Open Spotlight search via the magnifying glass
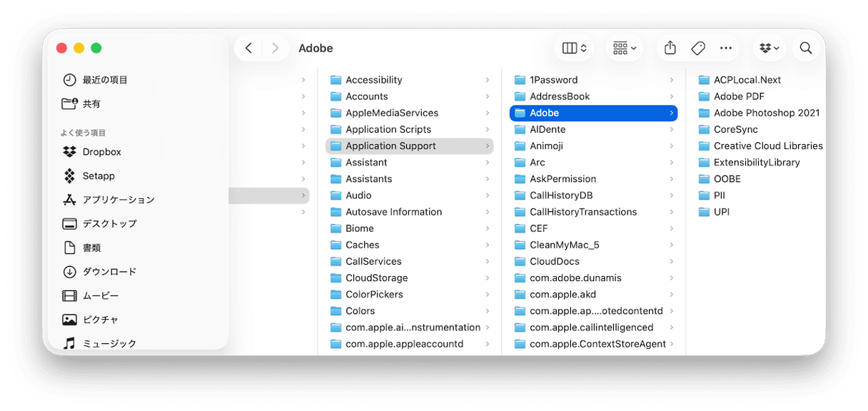868x411 pixels. [x=805, y=48]
